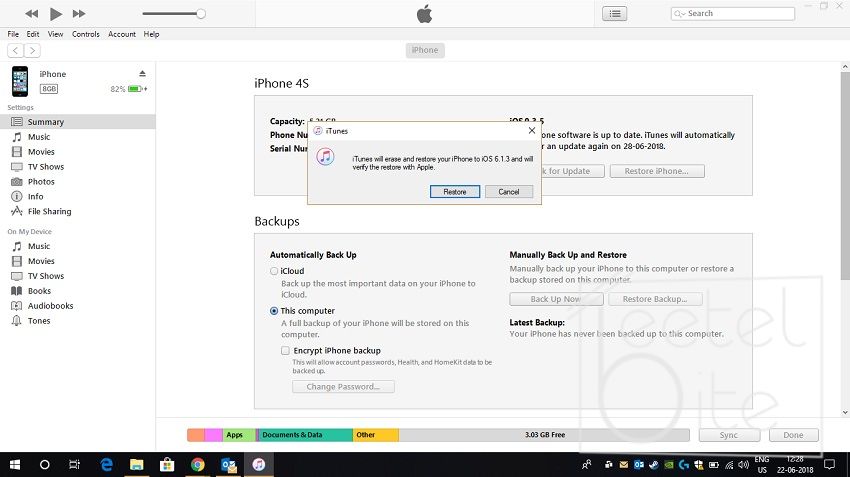Click the iTunes taskbar icon
Screen dimensions: 850x477
click(x=259, y=465)
